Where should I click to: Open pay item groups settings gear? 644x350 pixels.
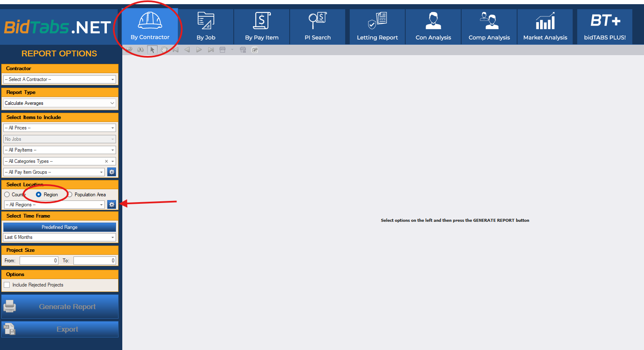[112, 172]
